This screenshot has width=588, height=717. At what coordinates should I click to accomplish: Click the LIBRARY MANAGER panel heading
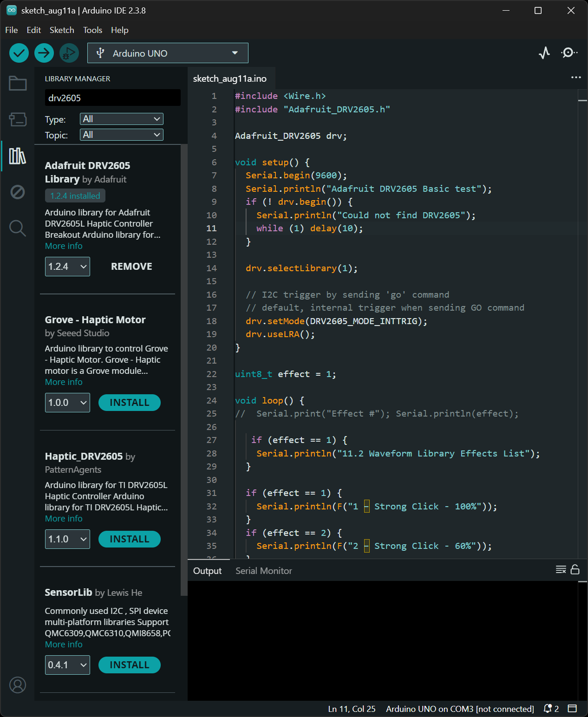click(78, 79)
